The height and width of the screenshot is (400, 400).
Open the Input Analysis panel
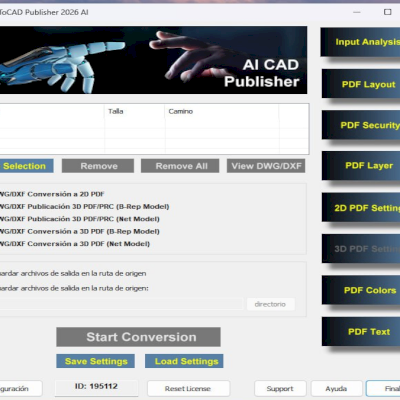pyautogui.click(x=360, y=42)
